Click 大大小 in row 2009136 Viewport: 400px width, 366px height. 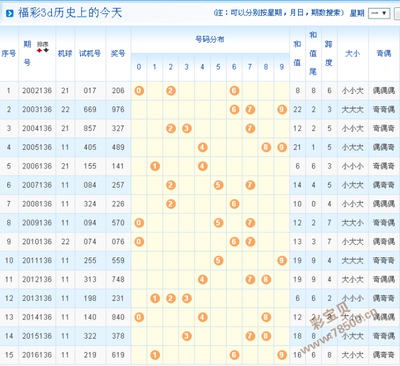coord(353,223)
